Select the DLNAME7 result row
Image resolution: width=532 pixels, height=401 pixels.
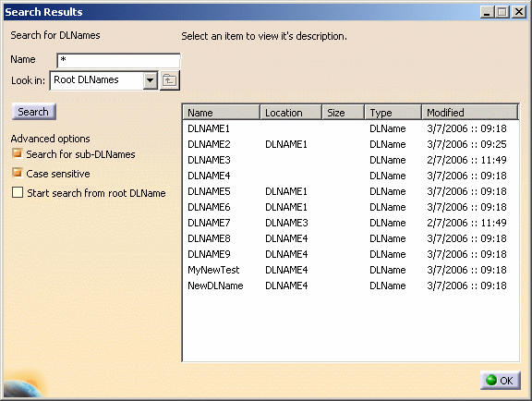point(350,223)
